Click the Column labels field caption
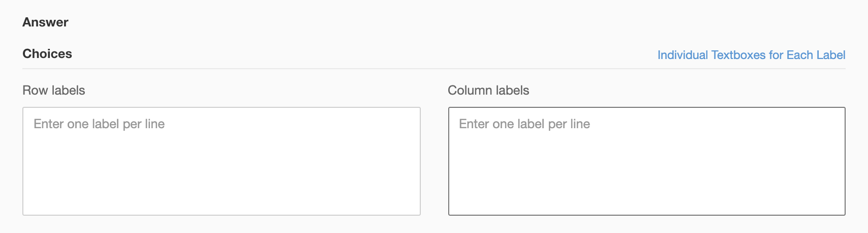 click(488, 90)
